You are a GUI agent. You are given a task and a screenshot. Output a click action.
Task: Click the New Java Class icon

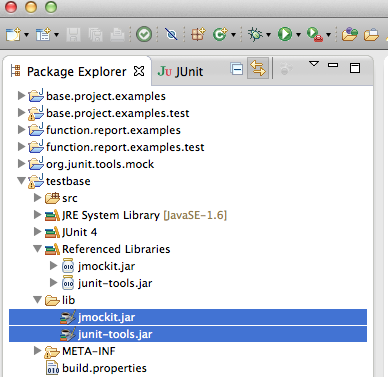(x=220, y=34)
